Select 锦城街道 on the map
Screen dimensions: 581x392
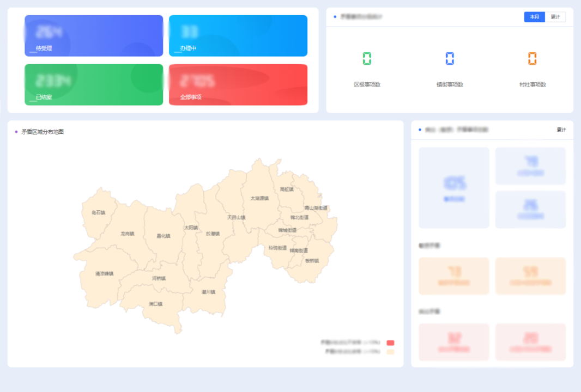click(x=288, y=230)
